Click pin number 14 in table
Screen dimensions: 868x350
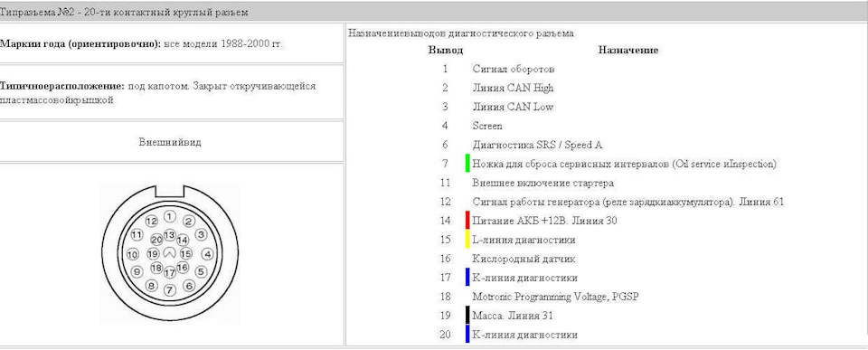[446, 221]
